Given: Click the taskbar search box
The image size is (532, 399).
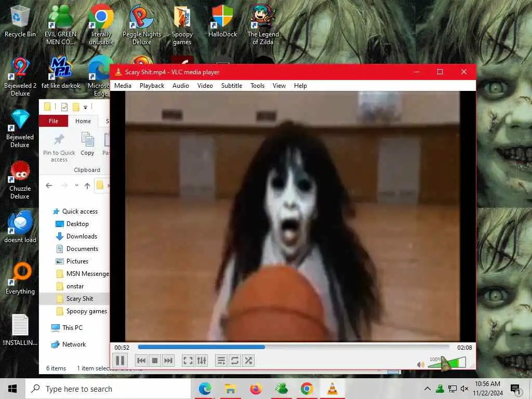Looking at the screenshot, I should click(108, 389).
